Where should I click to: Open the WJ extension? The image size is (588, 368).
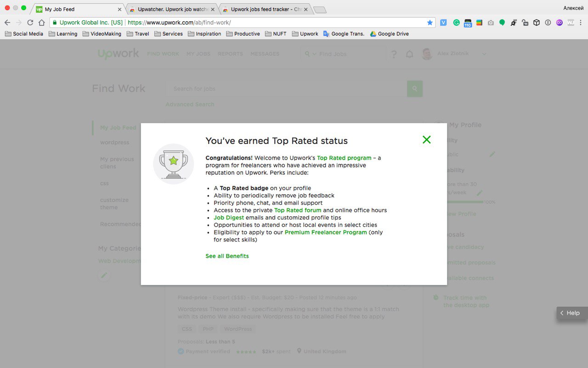tap(571, 23)
